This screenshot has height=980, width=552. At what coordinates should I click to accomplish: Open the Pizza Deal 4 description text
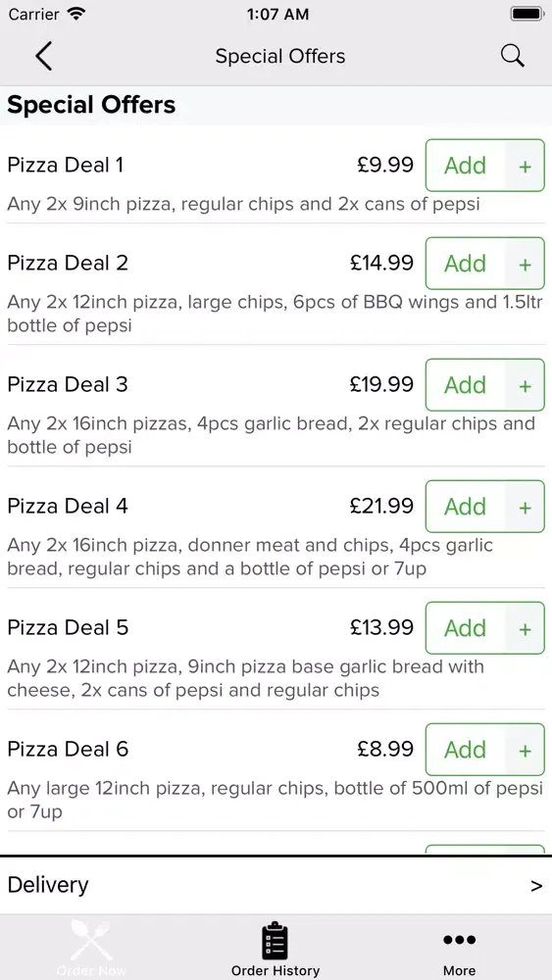[250, 558]
